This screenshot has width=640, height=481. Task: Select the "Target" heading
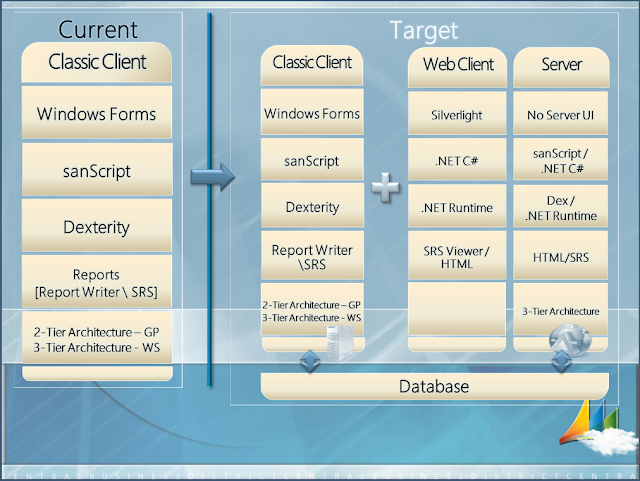[424, 31]
